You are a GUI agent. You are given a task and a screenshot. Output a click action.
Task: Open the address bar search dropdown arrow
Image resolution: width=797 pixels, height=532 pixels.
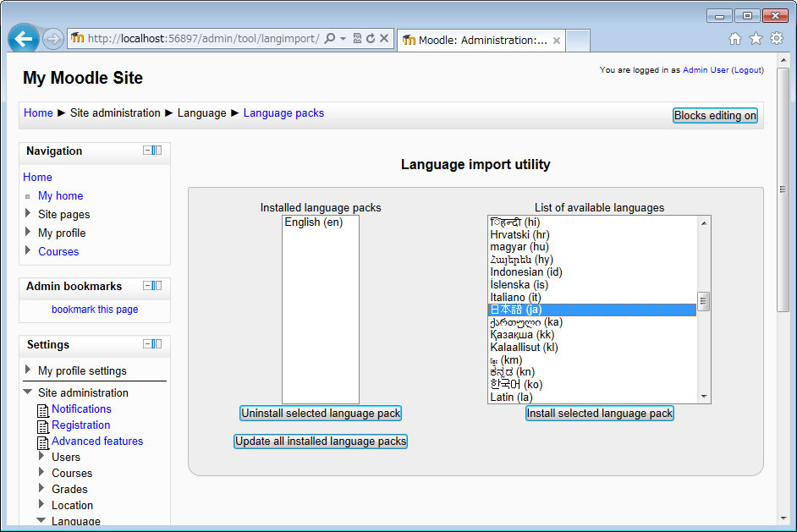(x=343, y=39)
